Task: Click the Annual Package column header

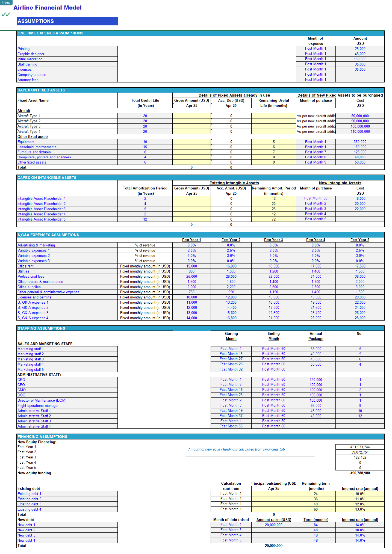Action: 316,336
